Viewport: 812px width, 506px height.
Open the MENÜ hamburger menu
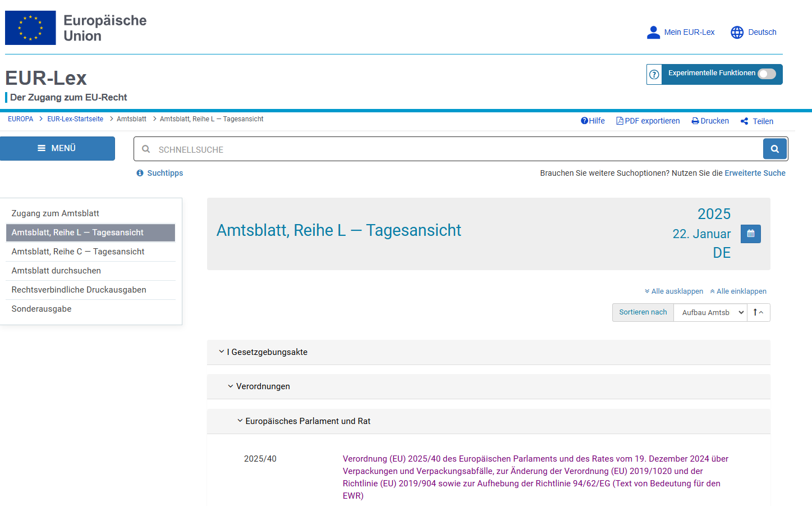[57, 148]
